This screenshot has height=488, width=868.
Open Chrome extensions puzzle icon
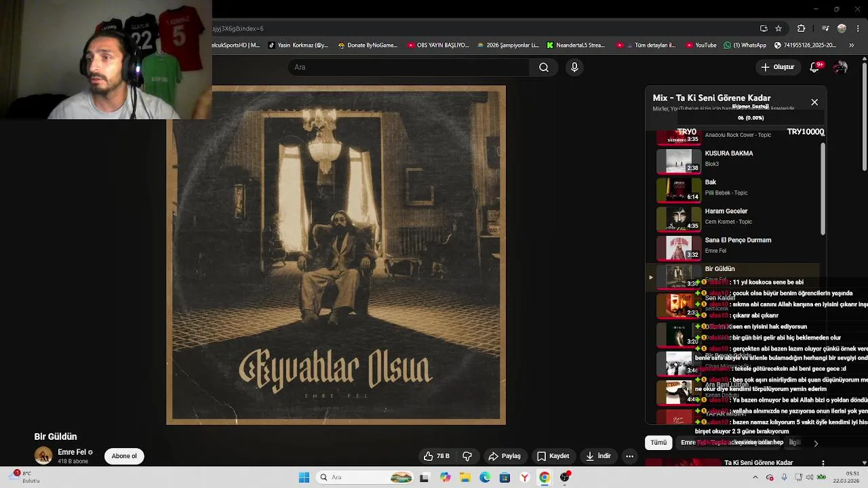point(801,28)
